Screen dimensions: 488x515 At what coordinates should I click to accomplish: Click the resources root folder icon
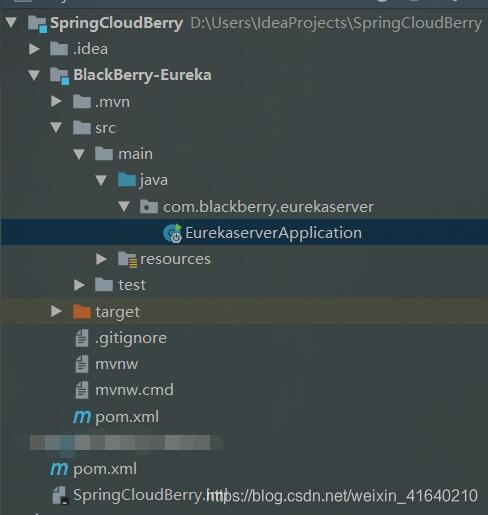click(127, 259)
